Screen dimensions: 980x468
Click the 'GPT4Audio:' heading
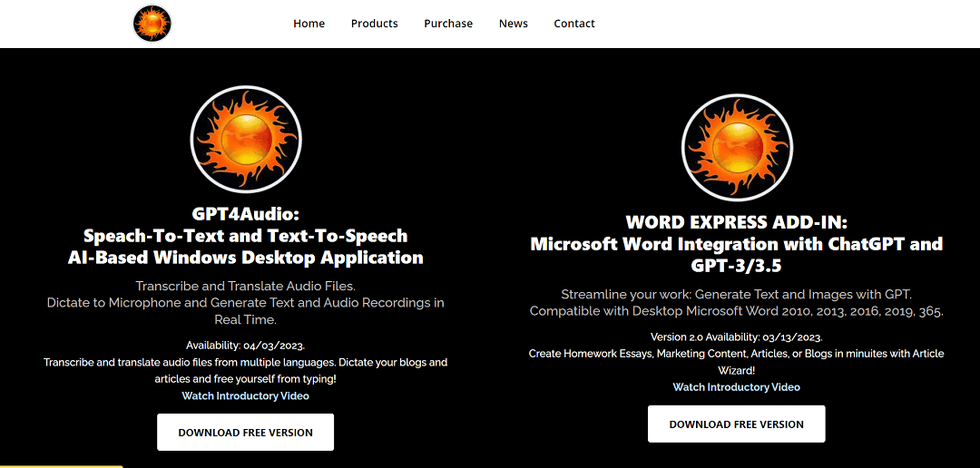246,215
